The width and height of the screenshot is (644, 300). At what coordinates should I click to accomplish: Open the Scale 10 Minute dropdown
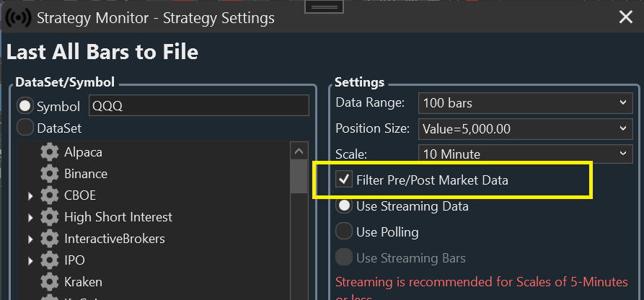(x=525, y=154)
